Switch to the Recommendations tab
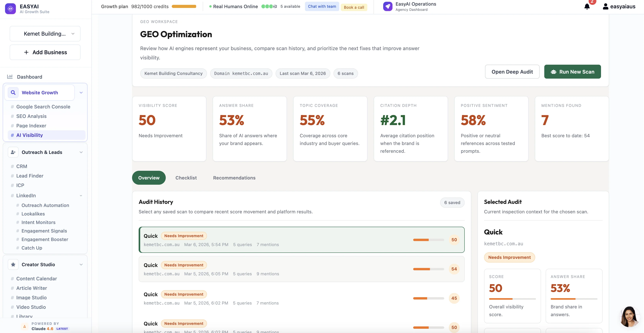Viewport: 644px width, 333px height. tap(234, 178)
